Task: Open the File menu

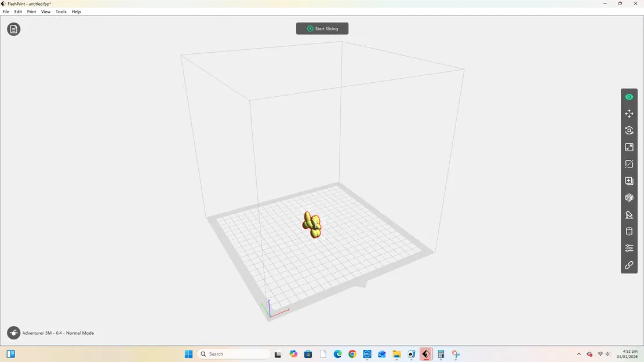Action: point(6,12)
